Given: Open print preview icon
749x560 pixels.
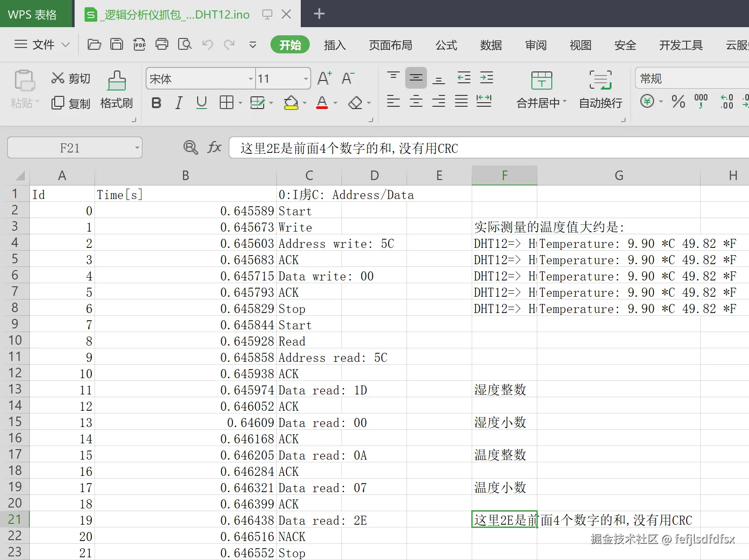Looking at the screenshot, I should [185, 44].
